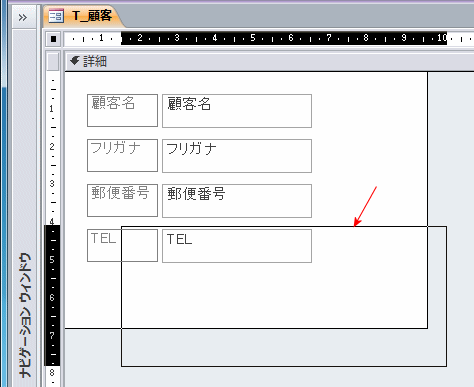Image resolution: width=474 pixels, height=387 pixels.
Task: Click the 詳細 section selector on vertical ruler
Action: (53, 62)
